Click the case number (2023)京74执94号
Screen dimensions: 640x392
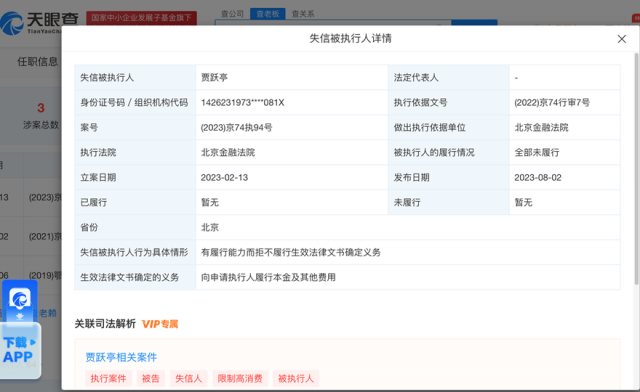click(x=236, y=128)
